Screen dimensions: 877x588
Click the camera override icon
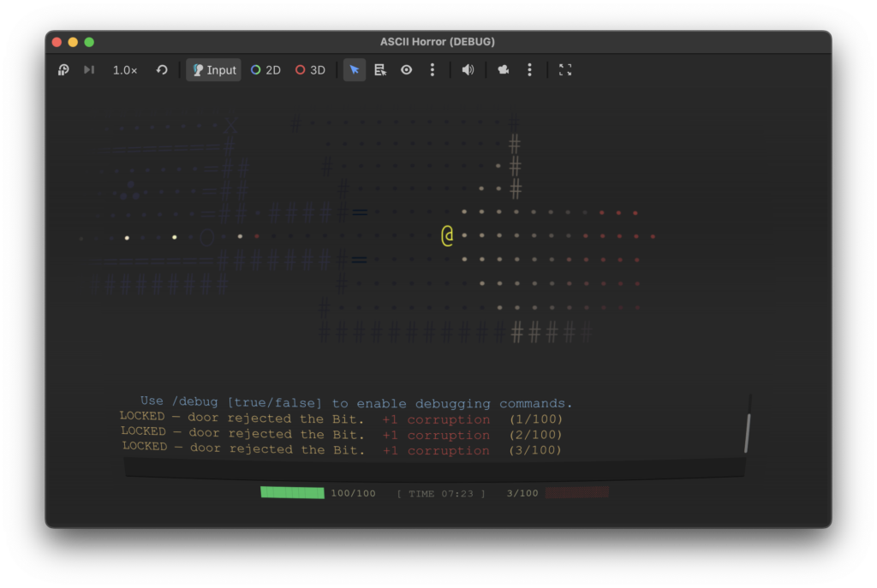(504, 70)
